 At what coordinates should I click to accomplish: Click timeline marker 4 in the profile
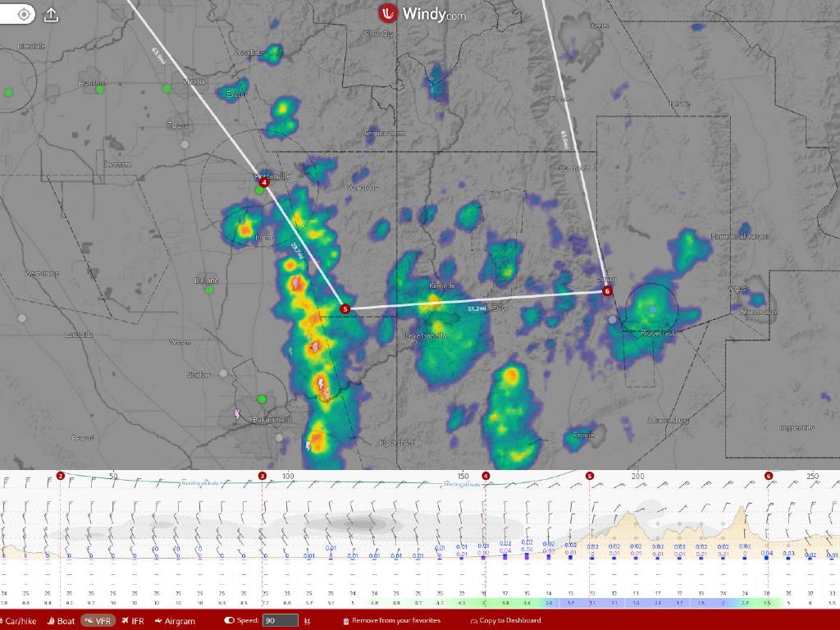tap(486, 476)
